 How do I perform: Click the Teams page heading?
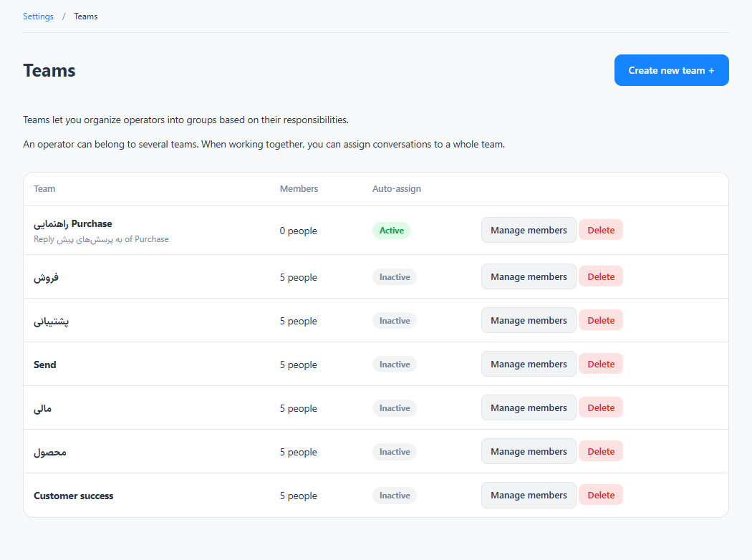[x=49, y=70]
